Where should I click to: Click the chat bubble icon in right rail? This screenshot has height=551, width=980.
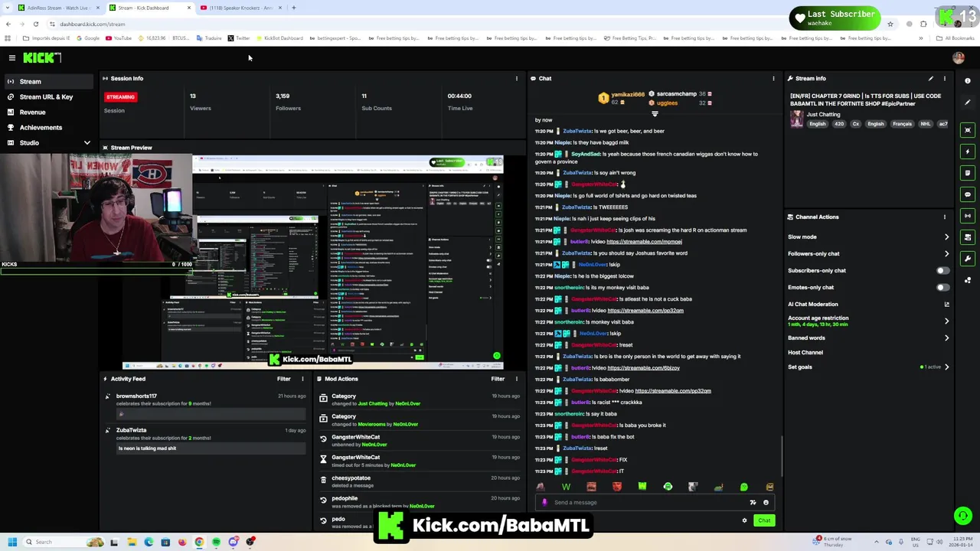coord(968,194)
